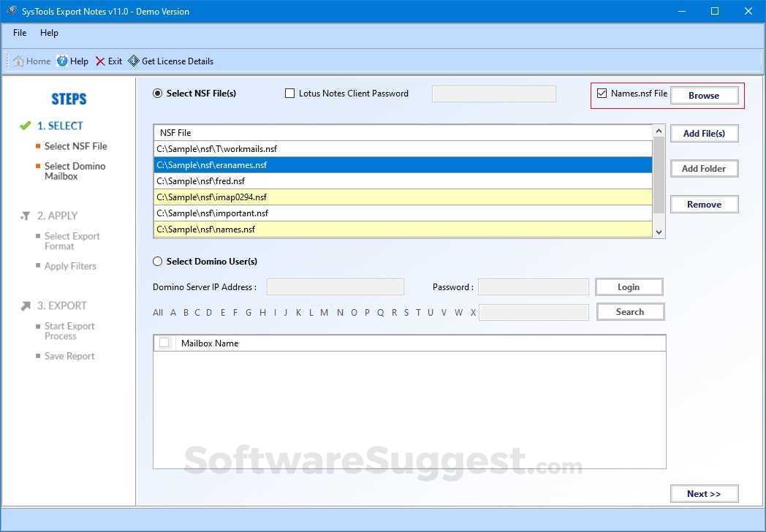Click the Get License Details diamond icon
766x532 pixels.
coord(134,61)
